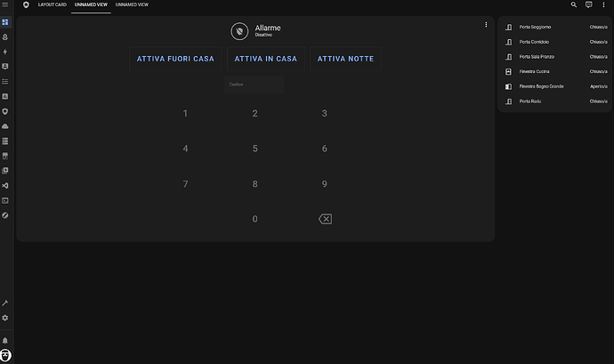This screenshot has width=614, height=364.
Task: Open the Map sidebar icon
Action: click(x=5, y=36)
